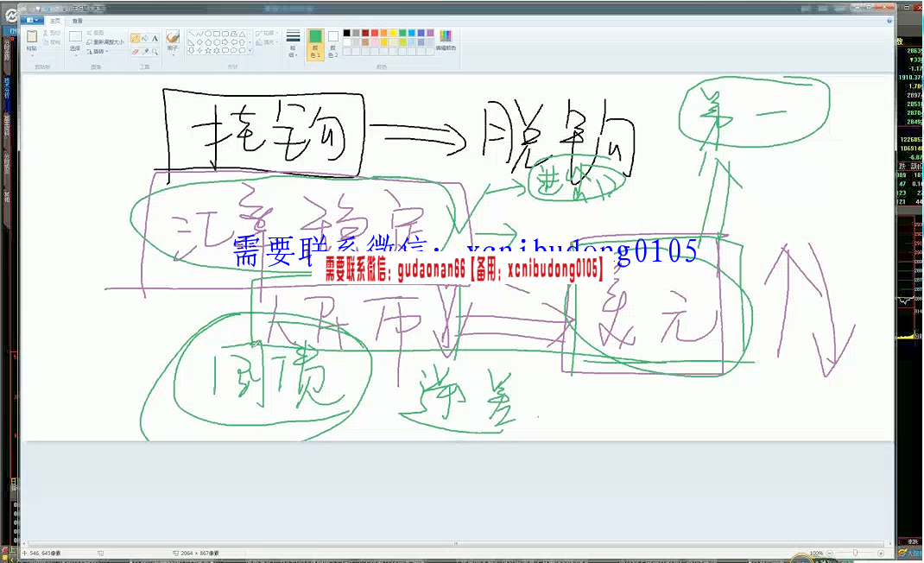Activate Color 2 background selector
Viewport: 924px width, 563px height.
tap(333, 43)
